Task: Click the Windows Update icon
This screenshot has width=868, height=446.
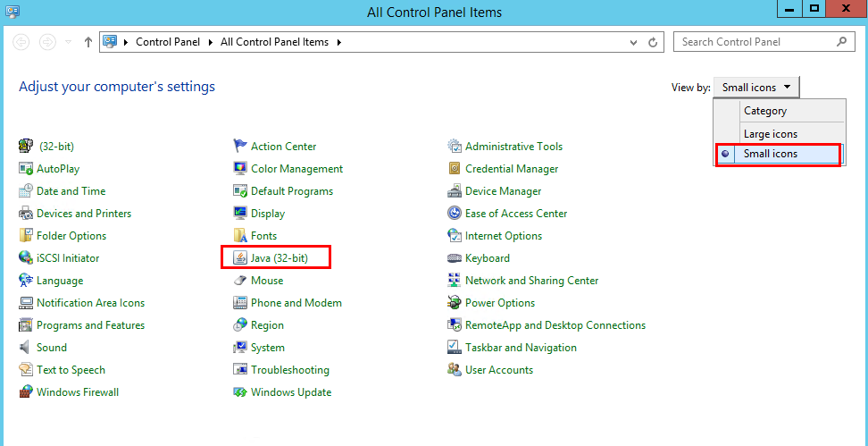Action: pyautogui.click(x=240, y=392)
